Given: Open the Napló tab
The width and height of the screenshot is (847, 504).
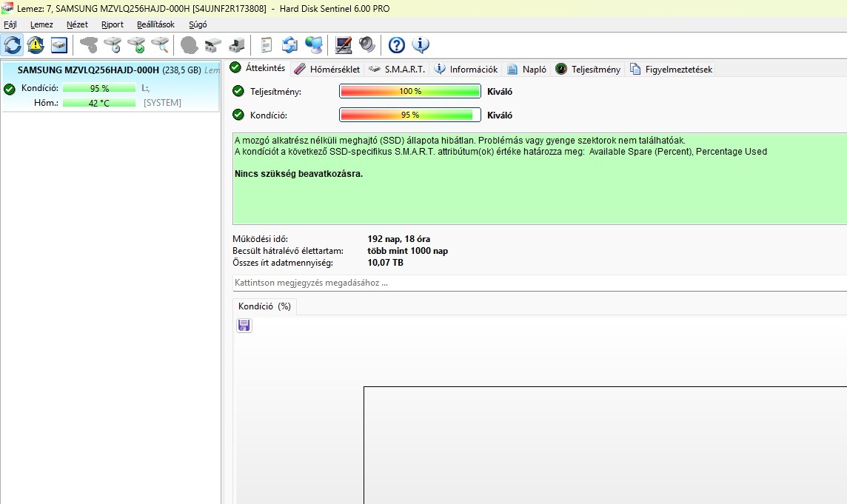Looking at the screenshot, I should (x=527, y=69).
